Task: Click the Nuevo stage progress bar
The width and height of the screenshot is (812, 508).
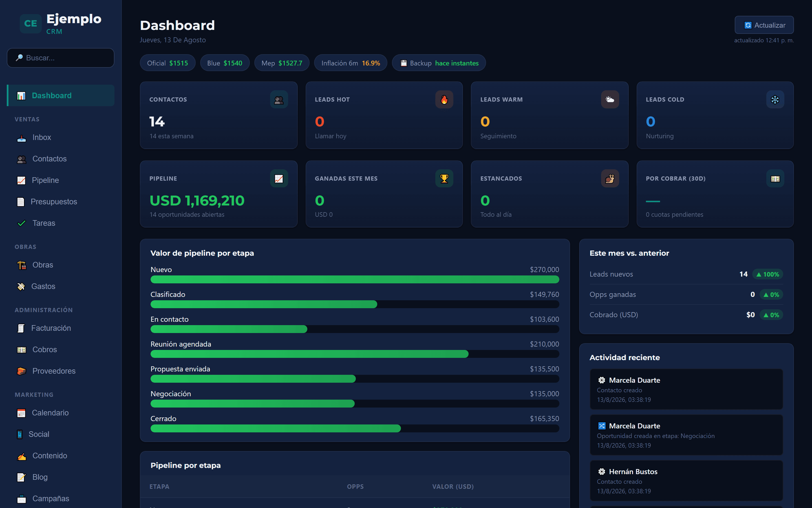Action: [355, 279]
